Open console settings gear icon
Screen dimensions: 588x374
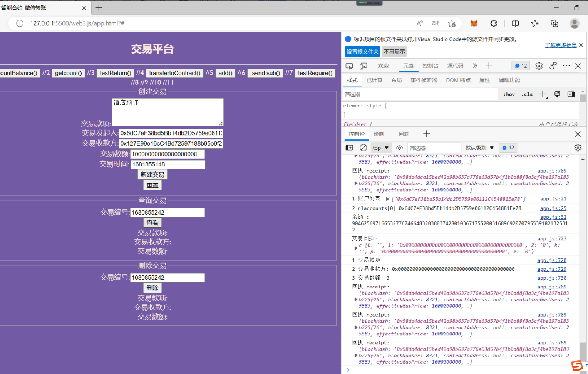578,148
